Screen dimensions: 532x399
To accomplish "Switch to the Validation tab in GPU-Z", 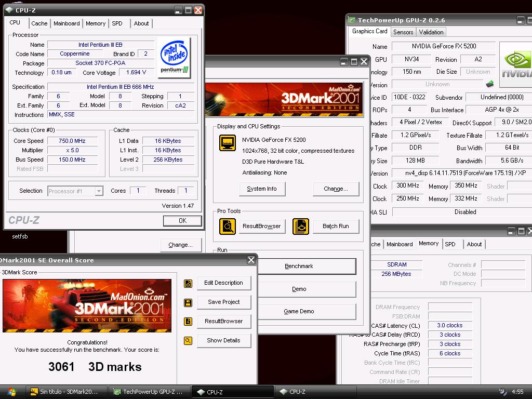I will click(431, 32).
